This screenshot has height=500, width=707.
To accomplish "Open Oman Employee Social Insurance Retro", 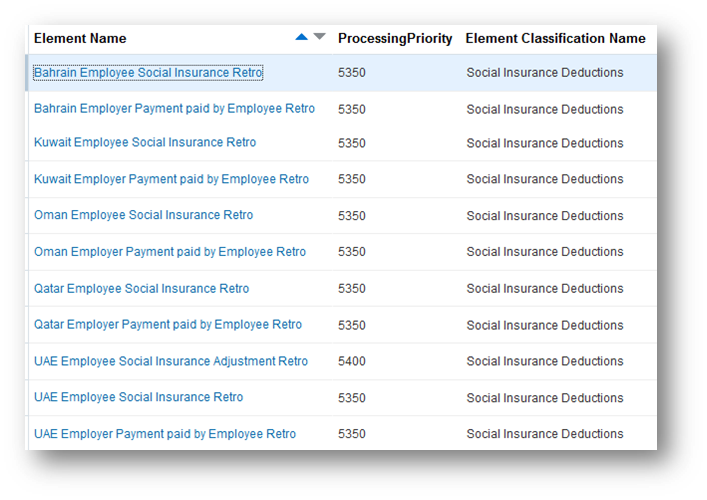I will click(143, 215).
